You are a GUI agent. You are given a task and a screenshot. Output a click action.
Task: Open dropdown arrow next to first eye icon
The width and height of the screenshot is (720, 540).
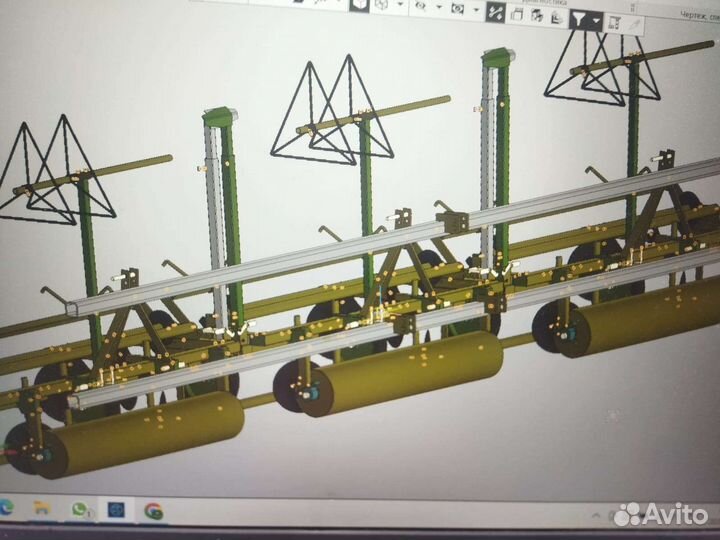coord(439,7)
